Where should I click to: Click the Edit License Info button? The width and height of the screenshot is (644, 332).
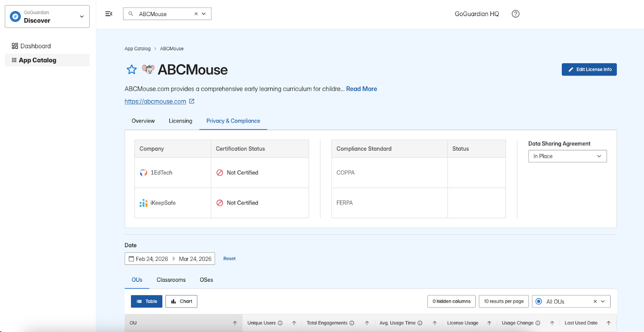pyautogui.click(x=589, y=70)
